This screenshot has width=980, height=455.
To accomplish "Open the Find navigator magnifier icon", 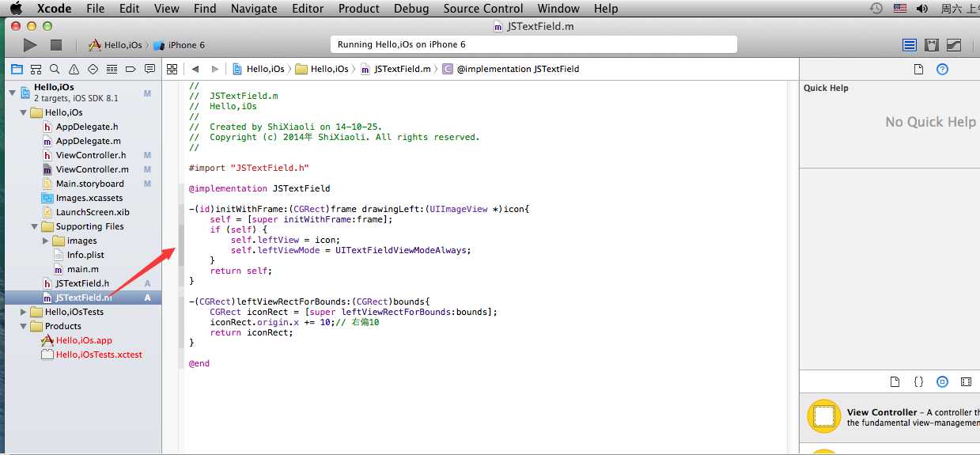I will pyautogui.click(x=55, y=69).
